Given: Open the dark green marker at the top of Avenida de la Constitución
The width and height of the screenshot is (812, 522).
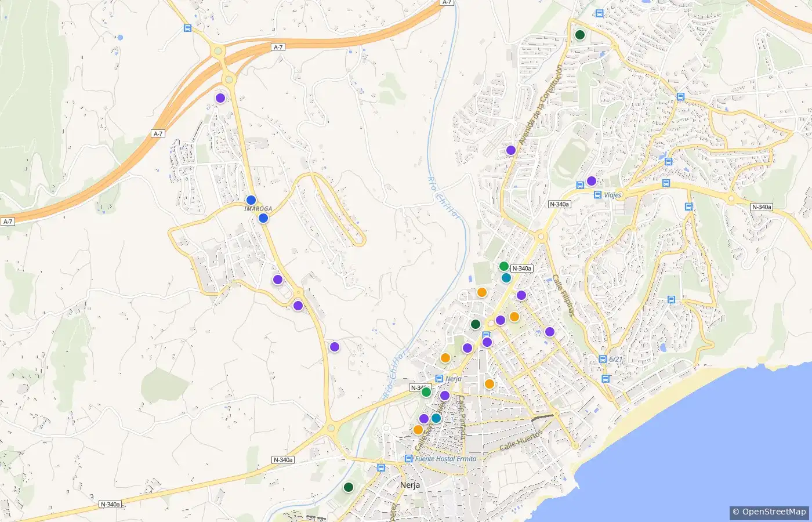Looking at the screenshot, I should (x=579, y=35).
